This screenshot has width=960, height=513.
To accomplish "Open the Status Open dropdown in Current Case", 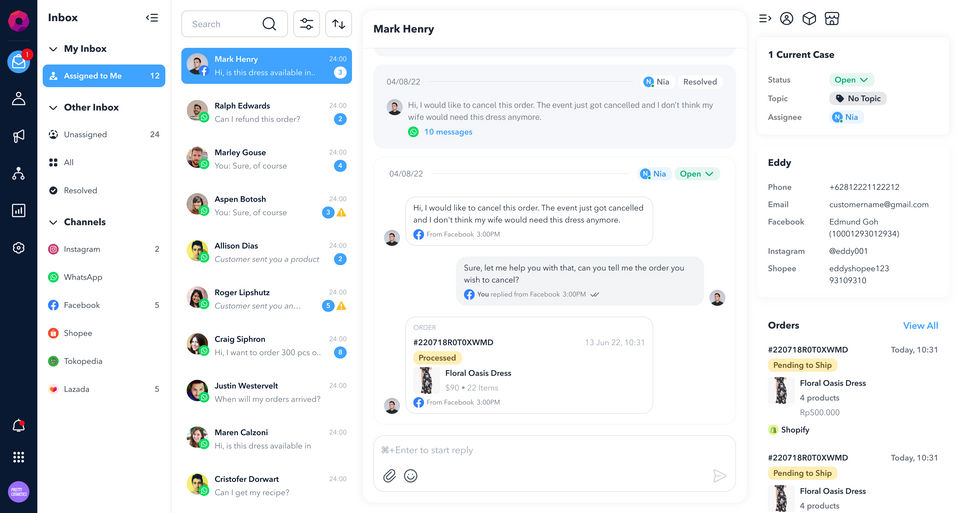I will (851, 80).
